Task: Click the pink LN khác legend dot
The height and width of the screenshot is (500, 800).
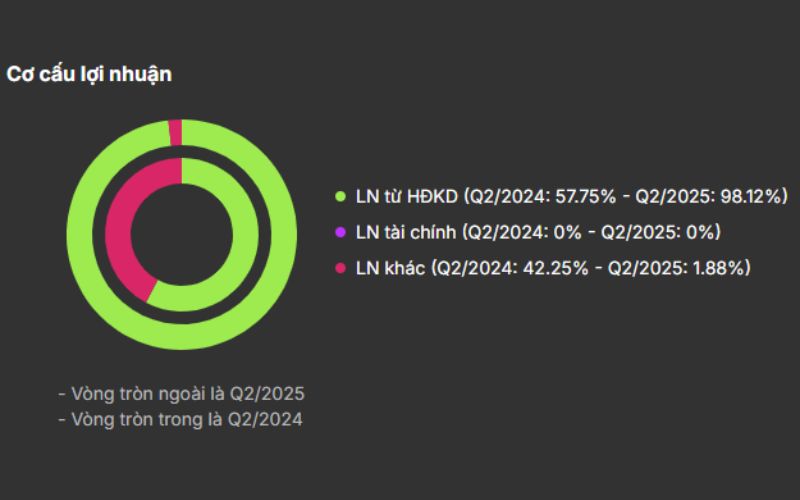Action: 340,268
